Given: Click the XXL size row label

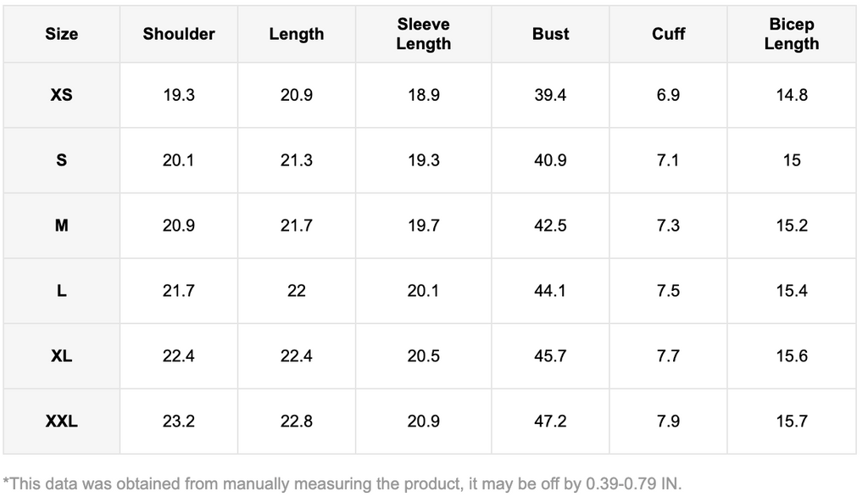Looking at the screenshot, I should (61, 422).
